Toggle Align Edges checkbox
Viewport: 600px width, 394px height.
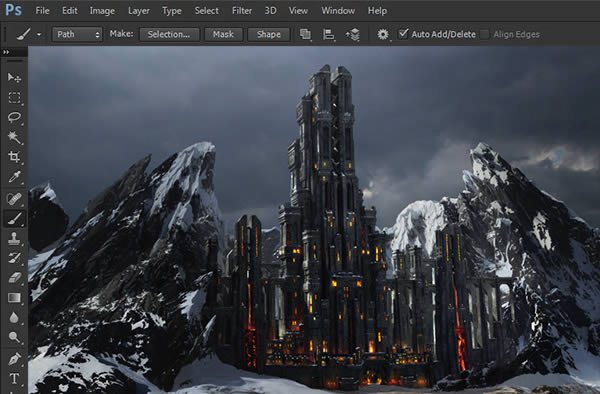[484, 34]
